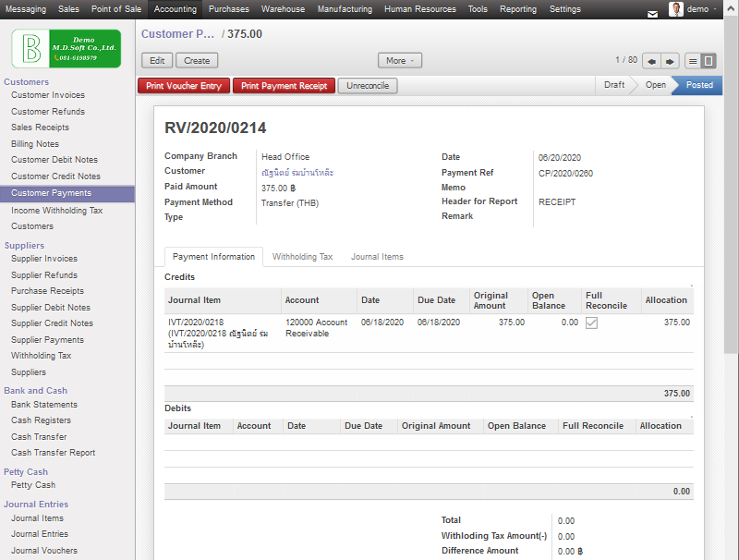The image size is (739, 560).
Task: Open the Purchases menu
Action: 228,9
